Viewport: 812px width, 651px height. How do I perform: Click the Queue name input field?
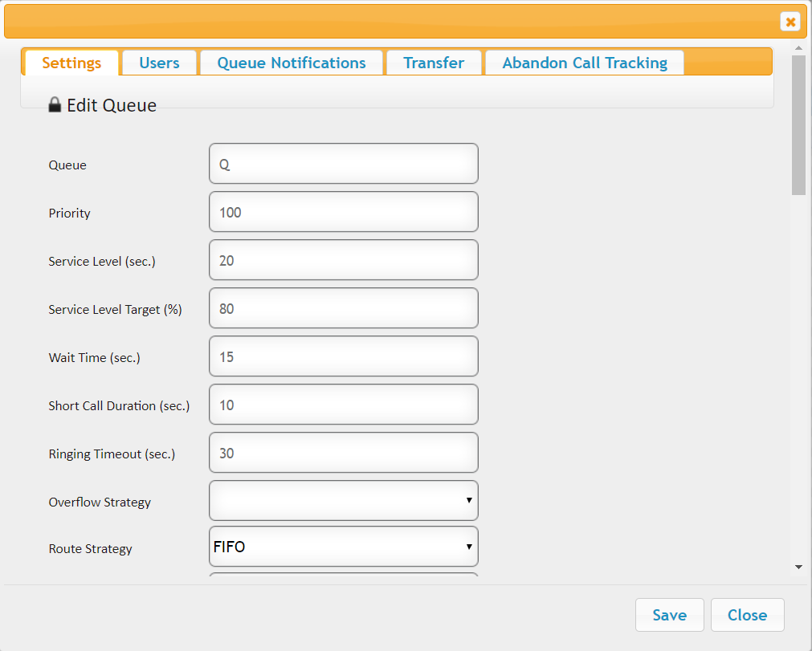[x=343, y=164]
